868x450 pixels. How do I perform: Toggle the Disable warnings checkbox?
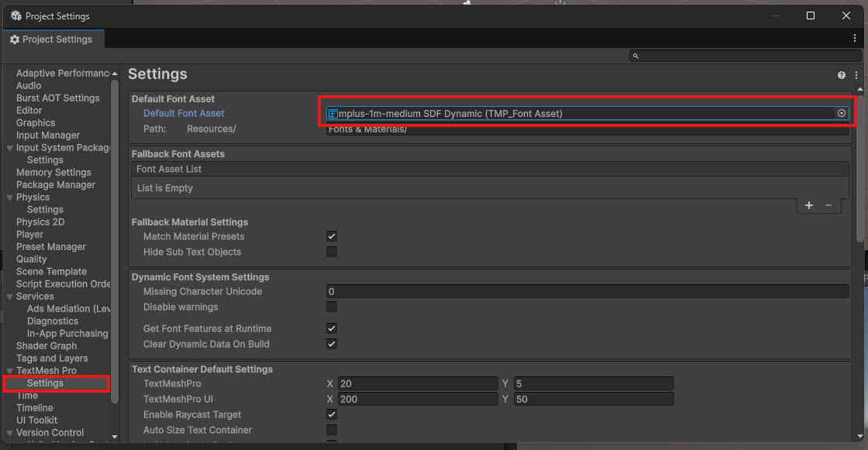pos(332,307)
